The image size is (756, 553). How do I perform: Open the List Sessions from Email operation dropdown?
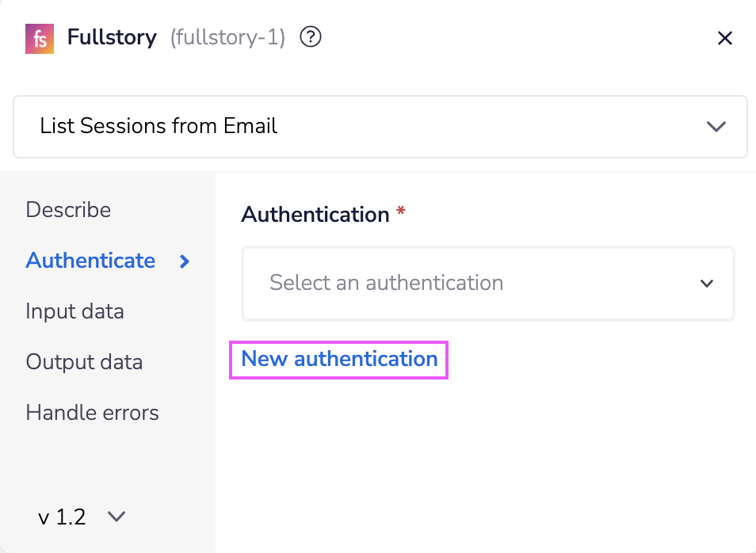(x=380, y=126)
